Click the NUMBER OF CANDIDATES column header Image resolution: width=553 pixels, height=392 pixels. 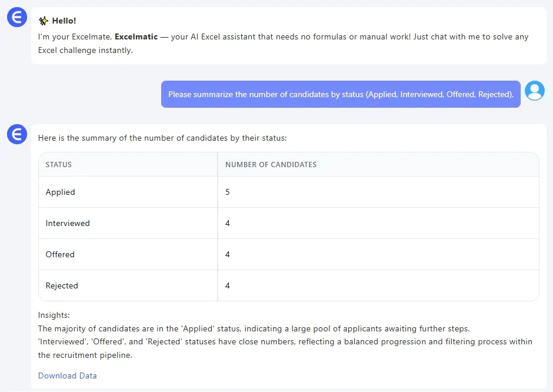coord(271,165)
